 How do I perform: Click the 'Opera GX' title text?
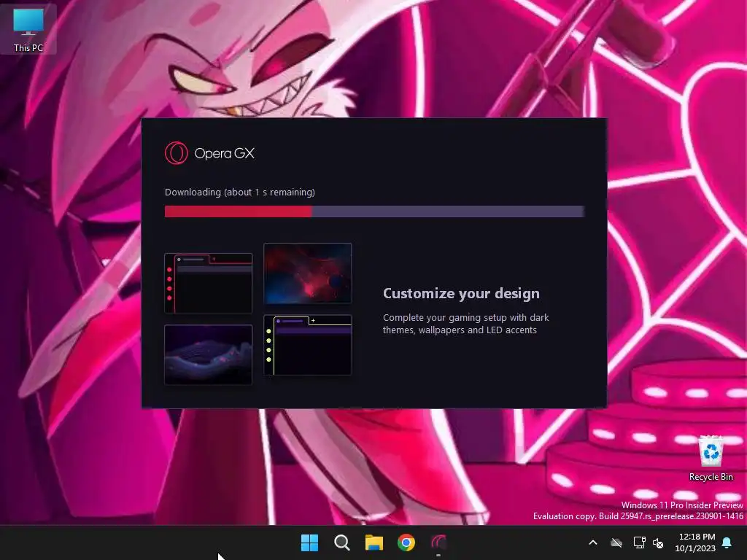pos(225,153)
